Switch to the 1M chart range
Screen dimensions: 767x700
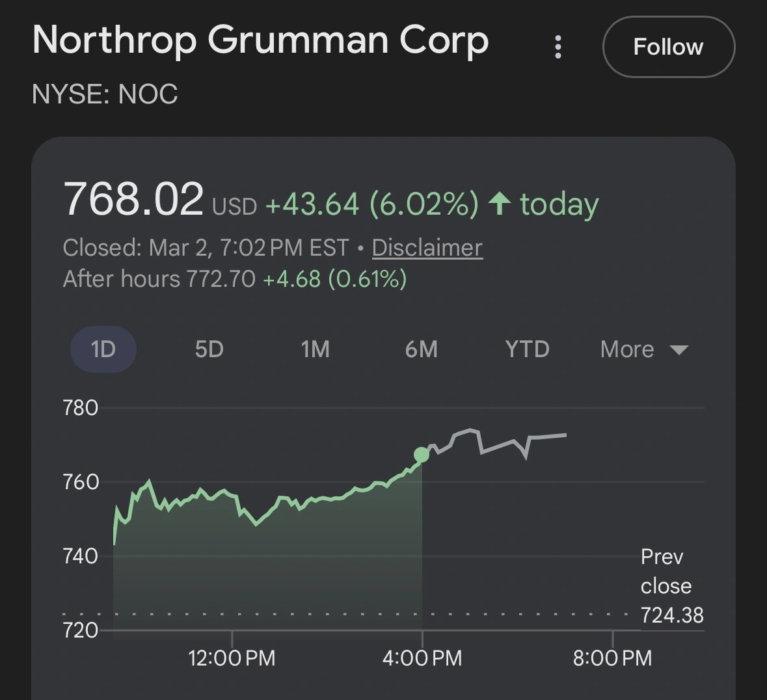click(315, 349)
